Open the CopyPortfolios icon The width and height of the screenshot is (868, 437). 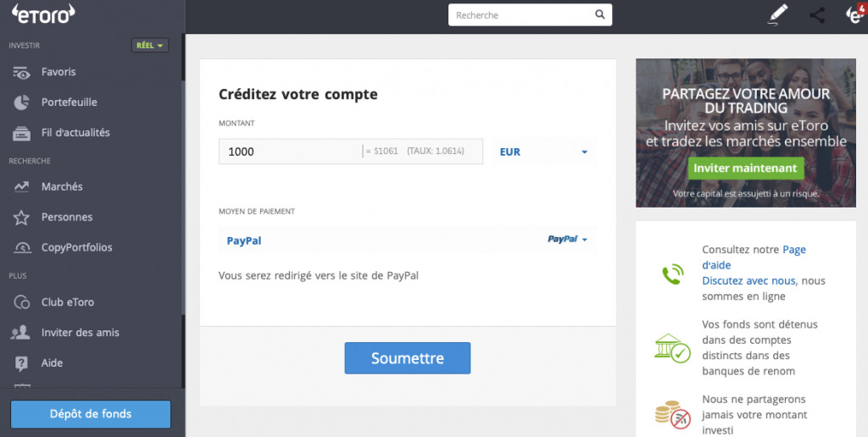21,248
